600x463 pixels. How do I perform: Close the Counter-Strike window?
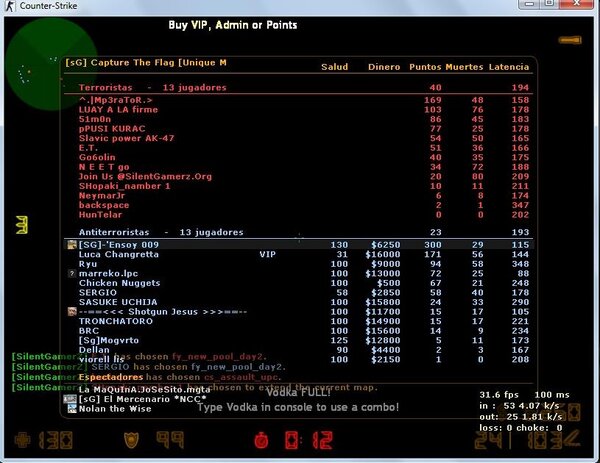[x=577, y=4]
